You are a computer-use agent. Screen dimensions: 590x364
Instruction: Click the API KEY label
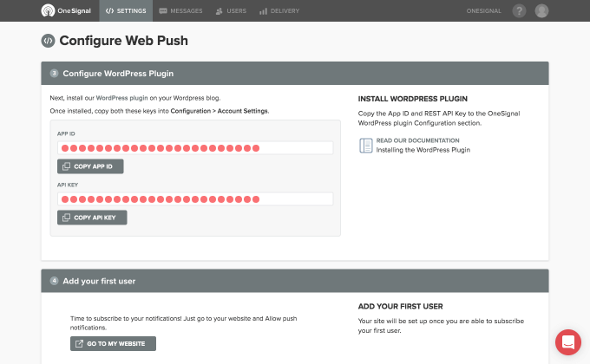tap(68, 185)
